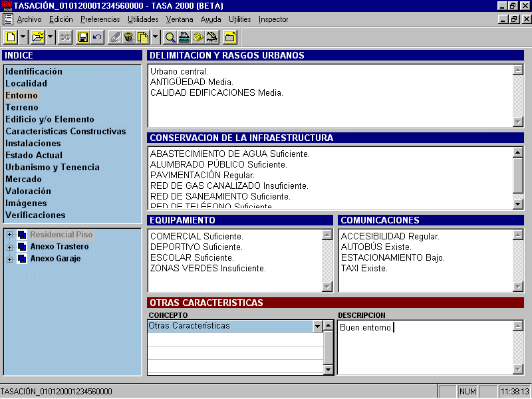The width and height of the screenshot is (532, 399).
Task: Click the document icon left of Archivo
Action: click(8, 19)
